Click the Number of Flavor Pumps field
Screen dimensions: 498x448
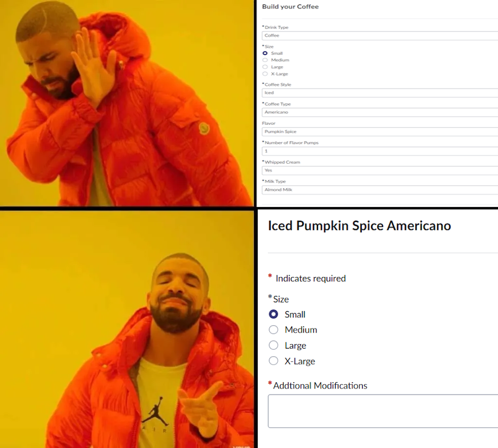tap(380, 151)
